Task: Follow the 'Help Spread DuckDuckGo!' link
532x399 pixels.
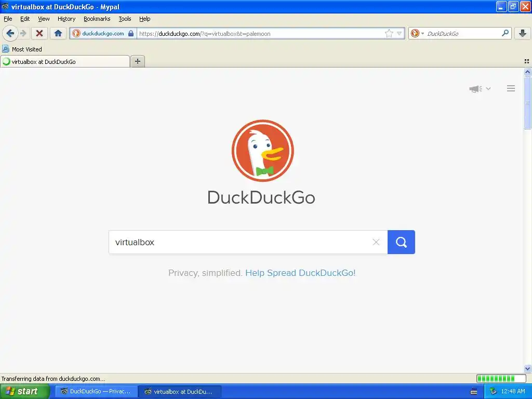Action: [300, 273]
